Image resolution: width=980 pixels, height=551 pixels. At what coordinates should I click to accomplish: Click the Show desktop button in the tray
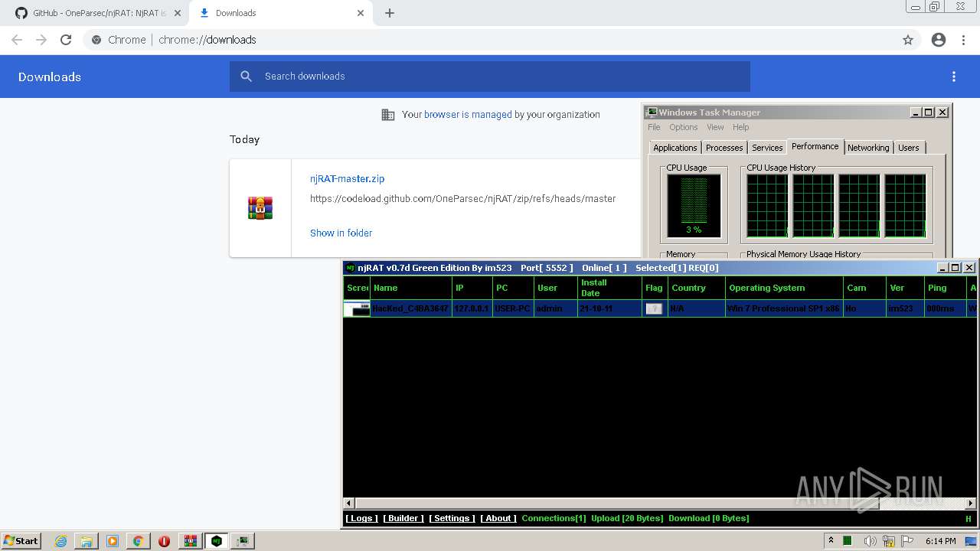[971, 541]
